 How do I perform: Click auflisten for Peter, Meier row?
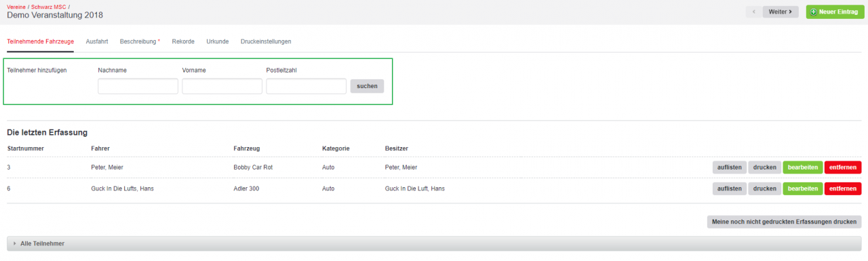point(730,167)
